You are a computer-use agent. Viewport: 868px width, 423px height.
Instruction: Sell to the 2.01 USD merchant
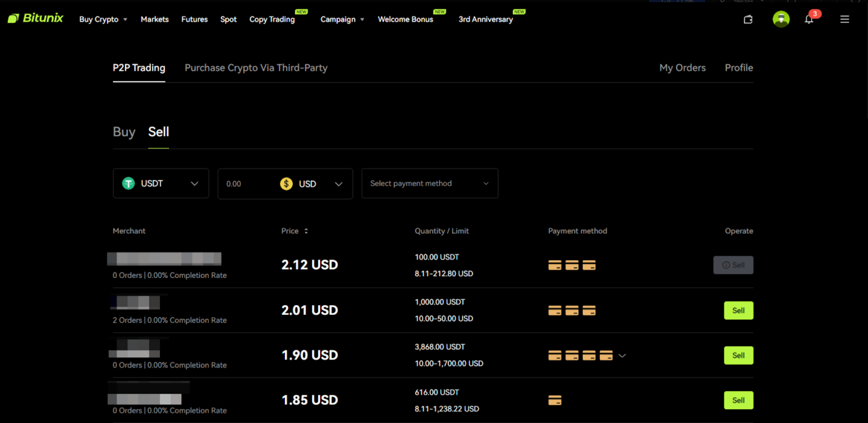tap(738, 311)
